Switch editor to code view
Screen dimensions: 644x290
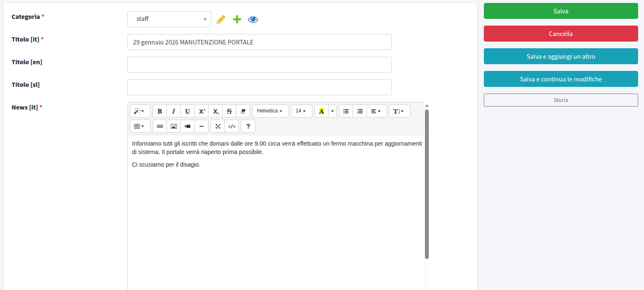[x=232, y=126]
